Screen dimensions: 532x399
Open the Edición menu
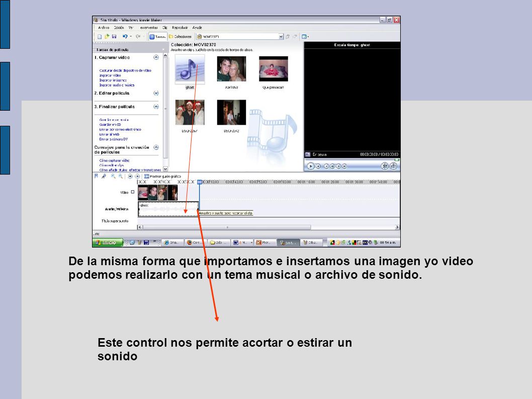119,28
